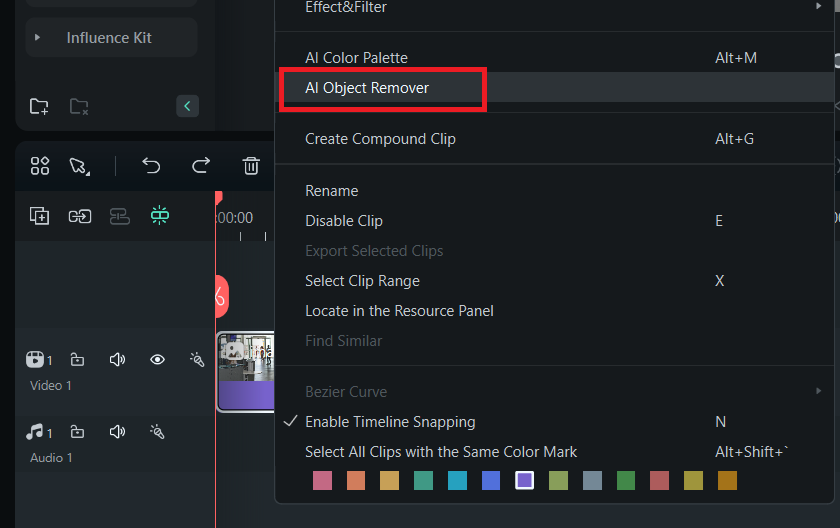This screenshot has width=840, height=528.
Task: Open the four-squares layout icon in the timeline toolbar
Action: pos(40,166)
